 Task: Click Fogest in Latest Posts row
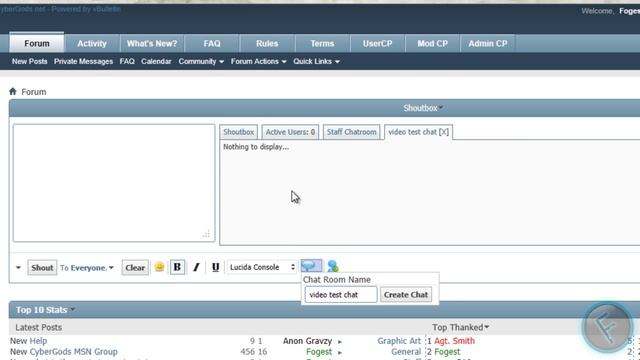pos(319,351)
